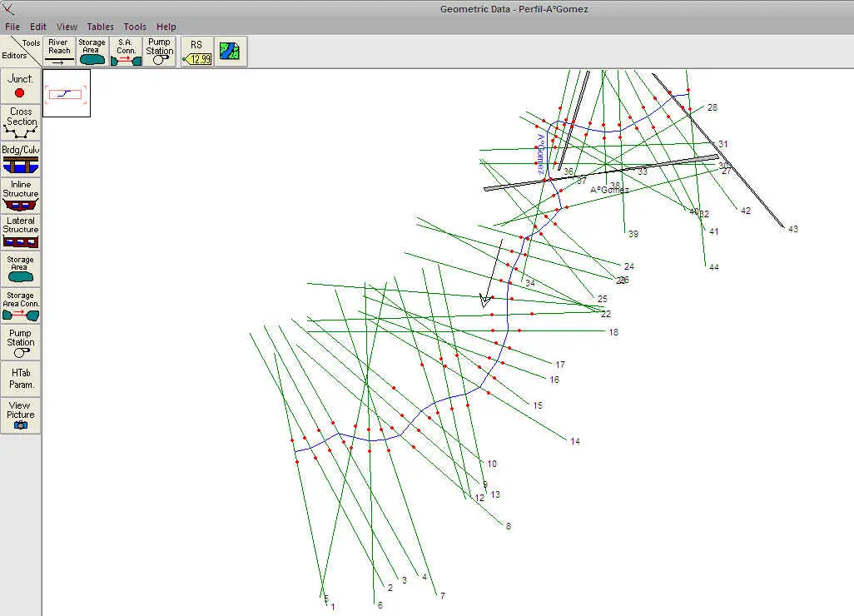The image size is (854, 616).
Task: Select cross section label 28
Action: [712, 107]
